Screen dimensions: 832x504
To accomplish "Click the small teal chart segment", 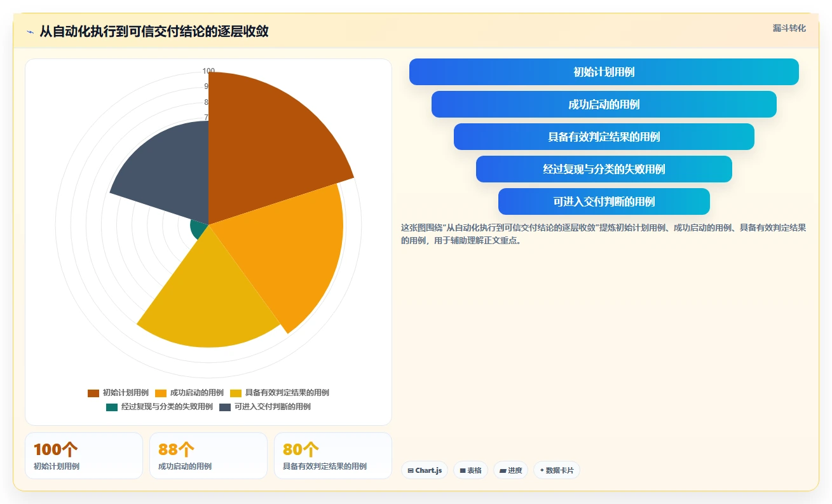I will coord(199,228).
